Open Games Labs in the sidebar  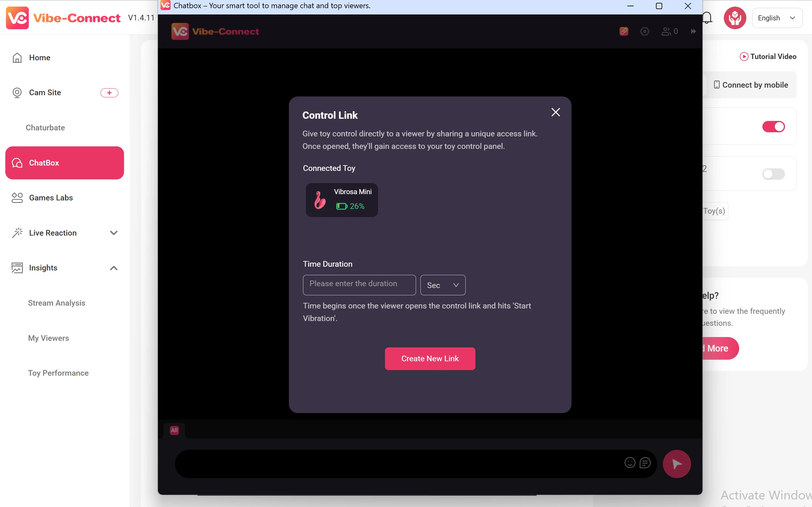(x=51, y=198)
